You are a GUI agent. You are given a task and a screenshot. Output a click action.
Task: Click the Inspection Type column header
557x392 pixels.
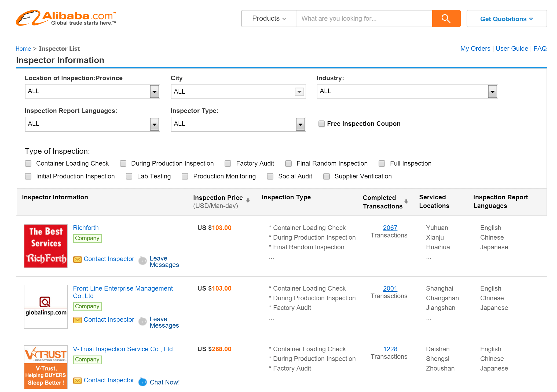click(286, 197)
